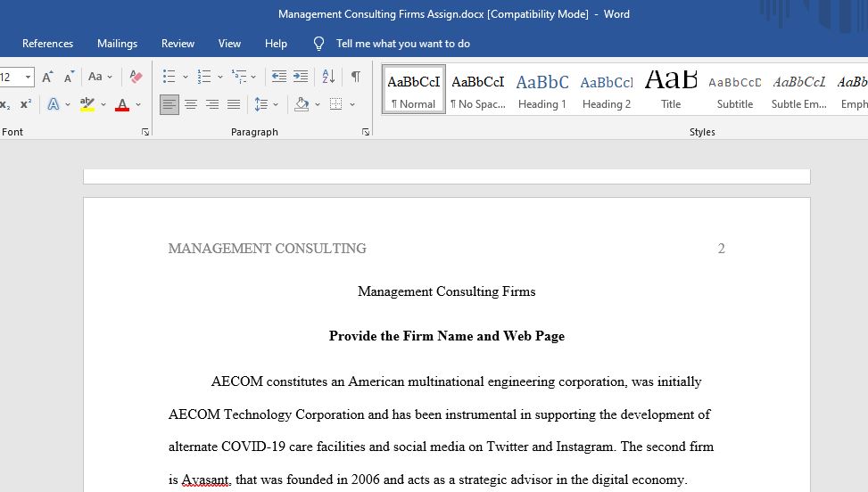Open line and paragraph spacing

coord(260,104)
